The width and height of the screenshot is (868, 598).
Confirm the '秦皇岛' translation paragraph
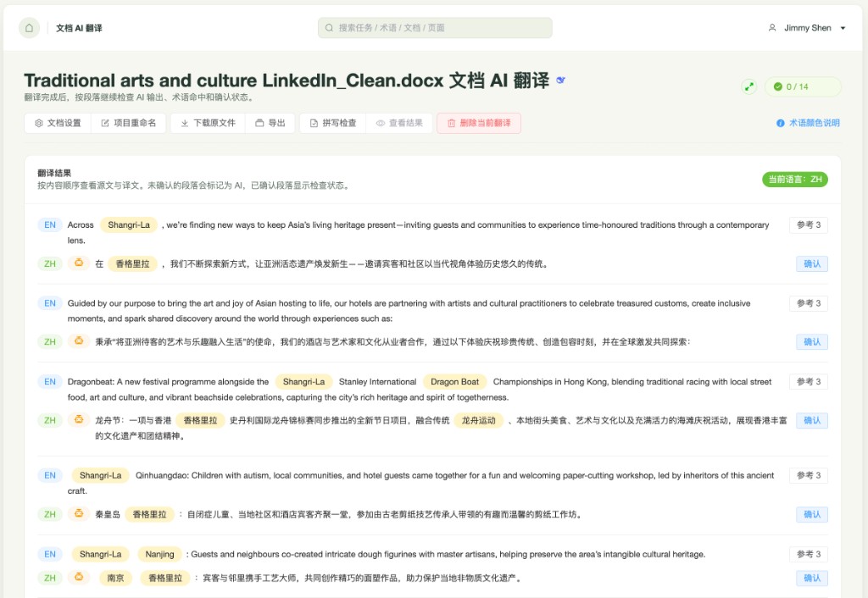tap(812, 514)
